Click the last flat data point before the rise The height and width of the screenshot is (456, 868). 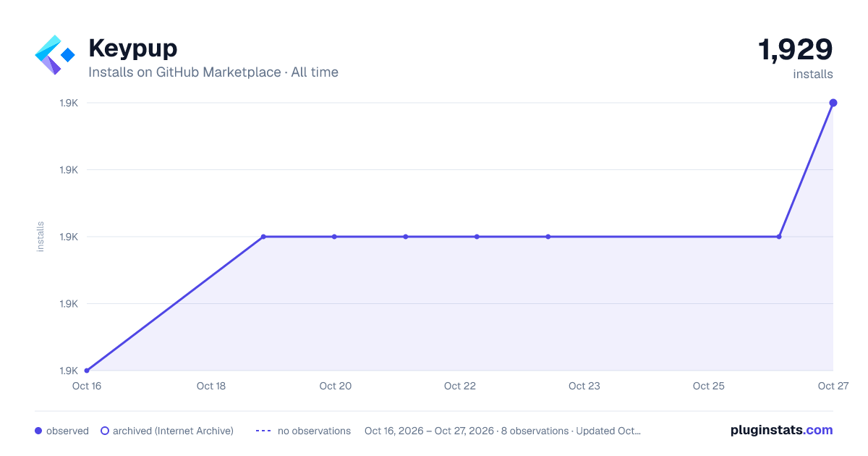tap(779, 237)
